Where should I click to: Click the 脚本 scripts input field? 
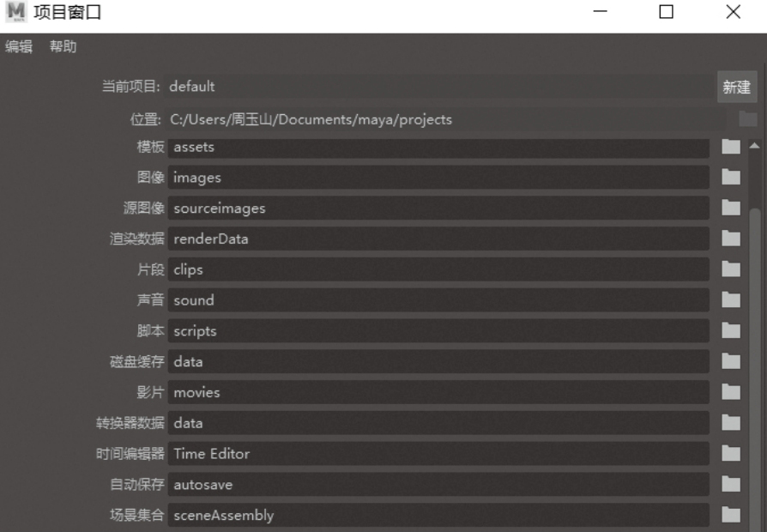pyautogui.click(x=438, y=331)
